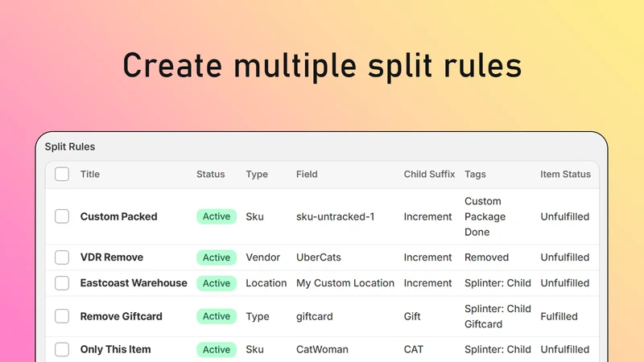Open the VDR Remove rule
The height and width of the screenshot is (362, 644).
[x=112, y=257]
